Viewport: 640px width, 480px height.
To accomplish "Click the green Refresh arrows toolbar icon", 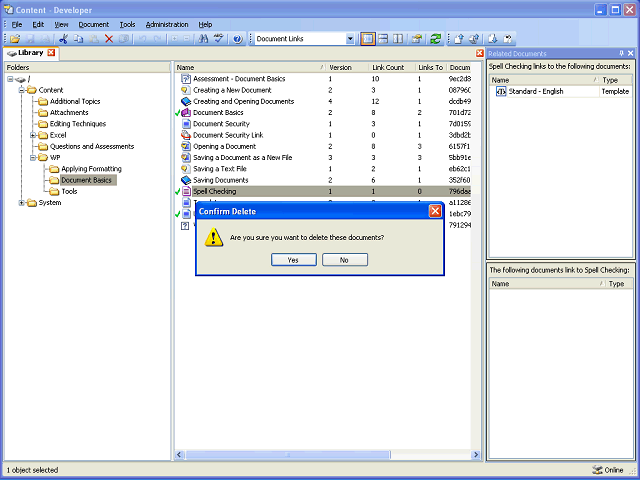I will [x=436, y=39].
